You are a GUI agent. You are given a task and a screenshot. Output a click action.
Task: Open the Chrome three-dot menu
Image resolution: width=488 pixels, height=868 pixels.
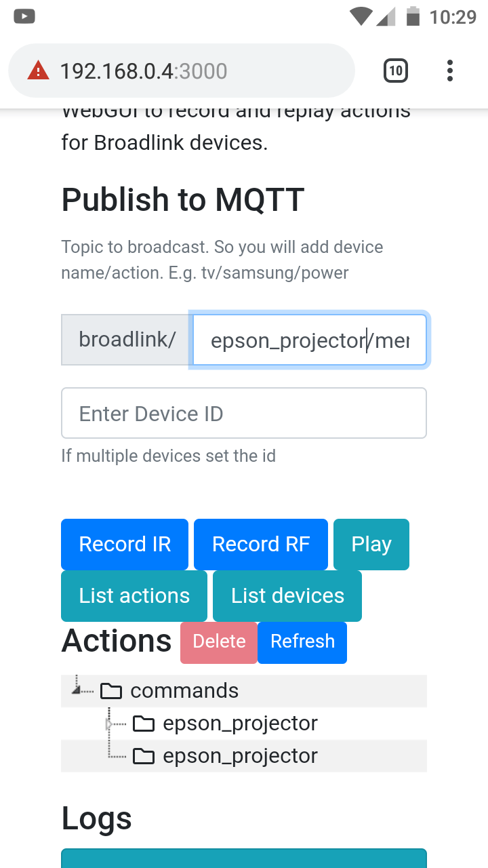pyautogui.click(x=450, y=71)
